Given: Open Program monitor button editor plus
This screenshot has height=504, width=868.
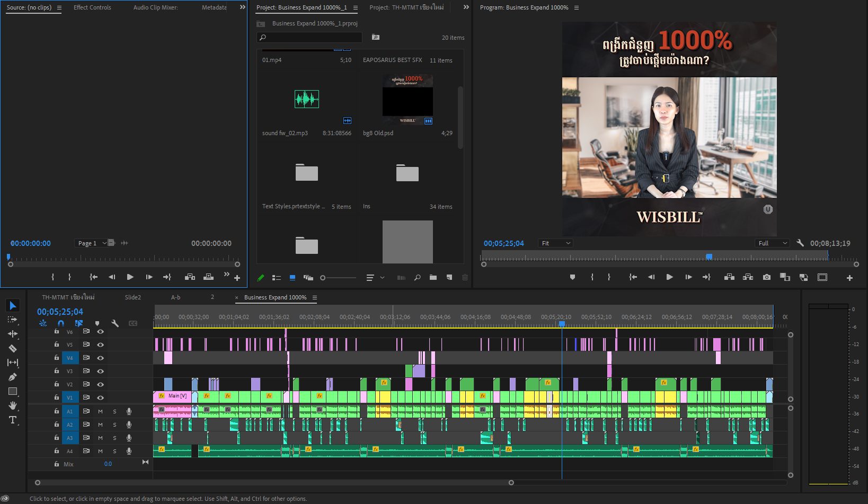Looking at the screenshot, I should (849, 278).
